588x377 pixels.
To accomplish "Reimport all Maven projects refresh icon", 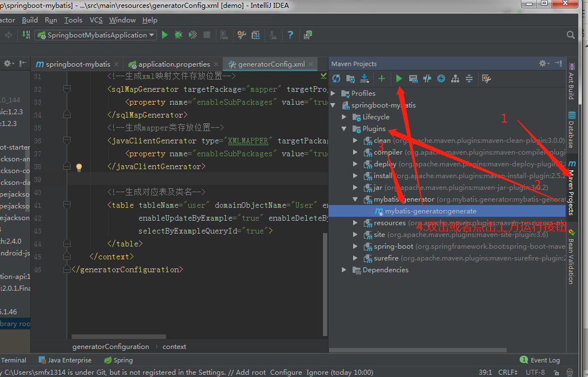I will pos(336,78).
